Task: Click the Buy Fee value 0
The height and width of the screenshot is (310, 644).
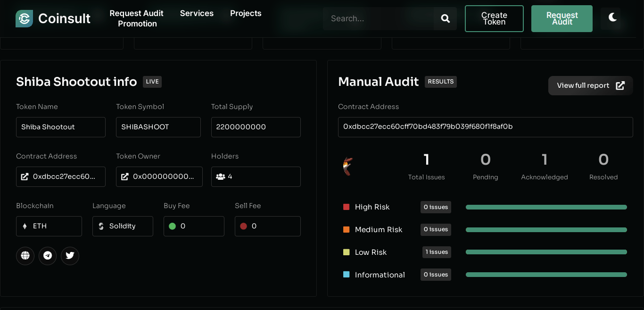Action: [183, 226]
